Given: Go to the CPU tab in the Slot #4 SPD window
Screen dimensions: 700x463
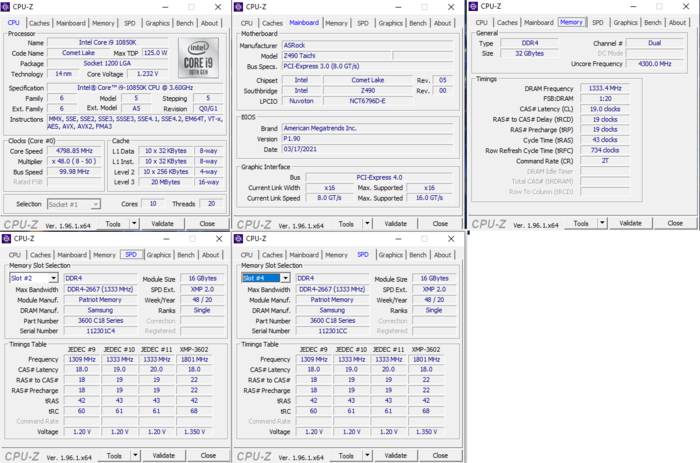Looking at the screenshot, I should coord(246,255).
